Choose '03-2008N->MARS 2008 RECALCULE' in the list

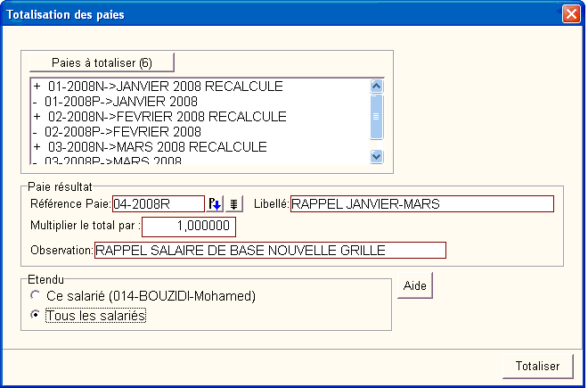pyautogui.click(x=157, y=146)
